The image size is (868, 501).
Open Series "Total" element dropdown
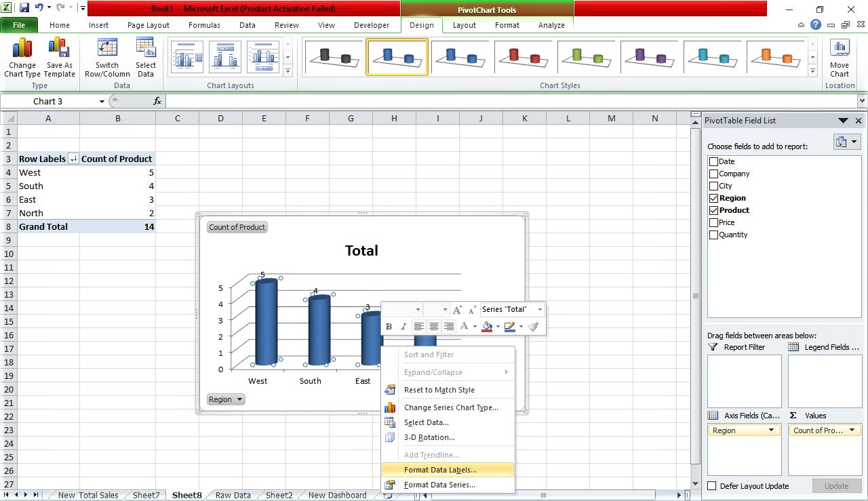pos(540,309)
